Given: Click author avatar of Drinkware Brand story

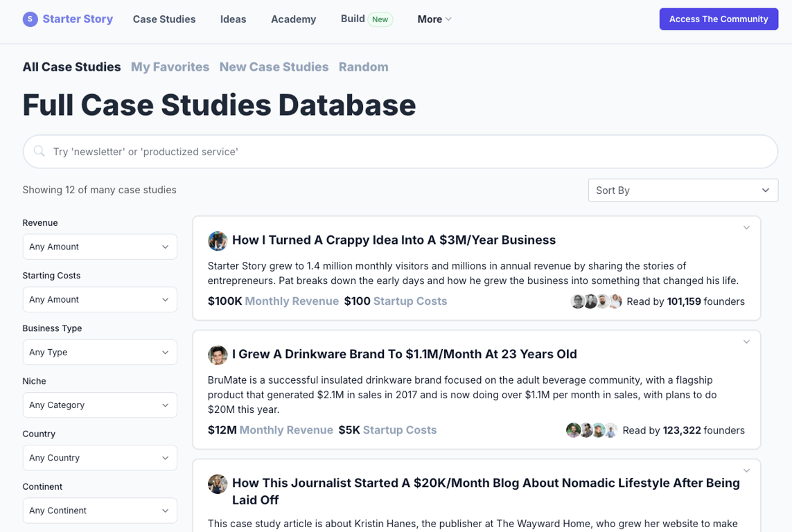Looking at the screenshot, I should 217,355.
